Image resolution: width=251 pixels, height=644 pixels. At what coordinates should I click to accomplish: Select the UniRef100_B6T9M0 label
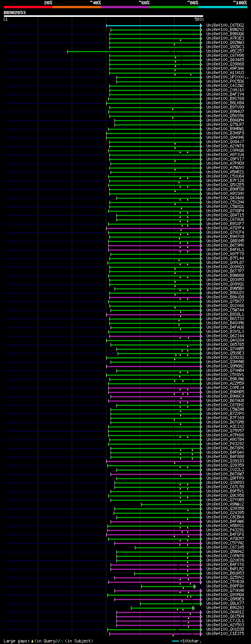tap(225, 245)
